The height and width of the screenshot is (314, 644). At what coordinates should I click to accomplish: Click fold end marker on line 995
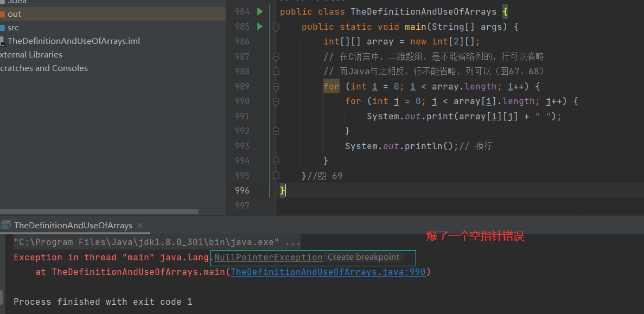click(276, 175)
